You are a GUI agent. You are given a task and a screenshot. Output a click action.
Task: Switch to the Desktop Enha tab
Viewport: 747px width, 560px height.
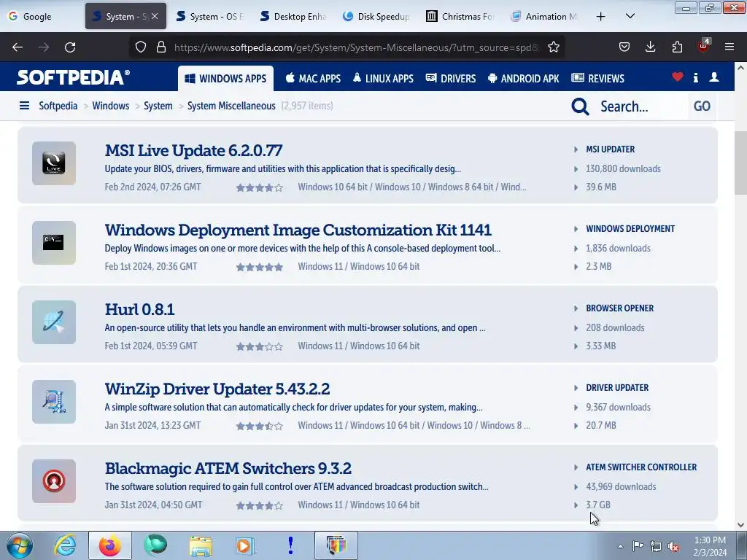(x=294, y=16)
